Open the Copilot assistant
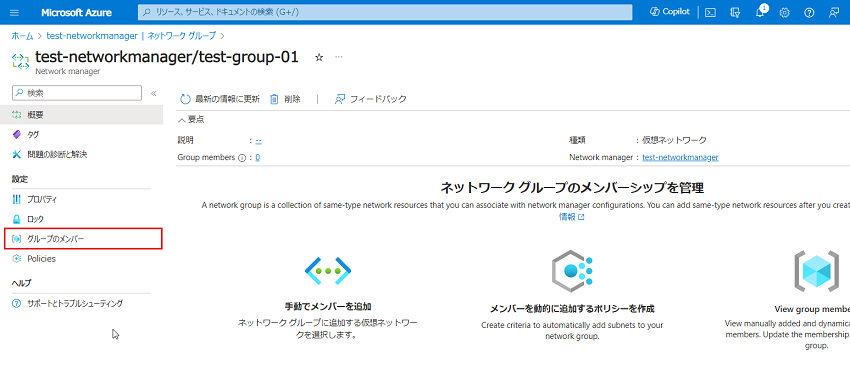This screenshot has width=850, height=374. pos(669,12)
